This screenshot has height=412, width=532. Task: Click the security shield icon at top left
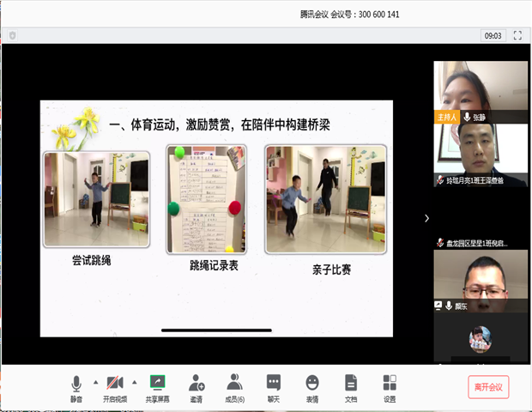pos(13,35)
